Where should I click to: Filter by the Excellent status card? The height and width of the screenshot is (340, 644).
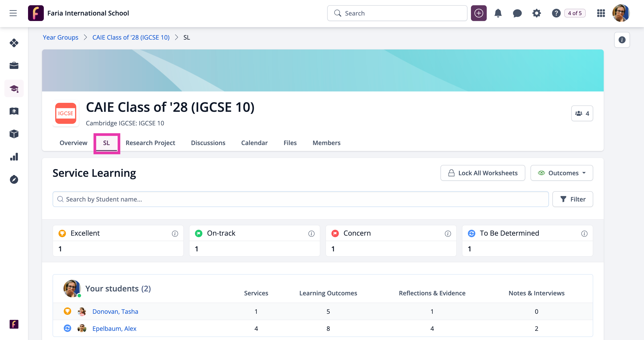(118, 241)
